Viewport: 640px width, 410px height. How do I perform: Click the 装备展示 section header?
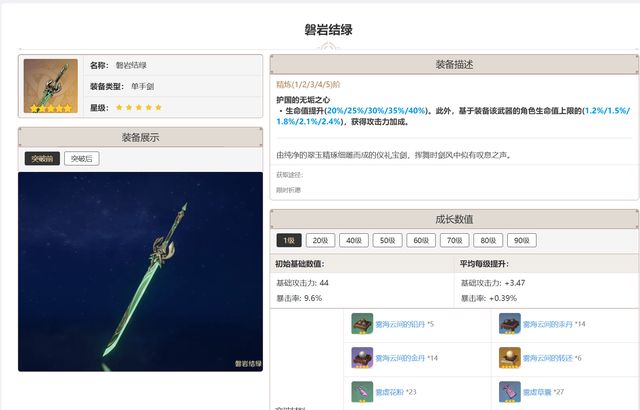click(x=140, y=137)
